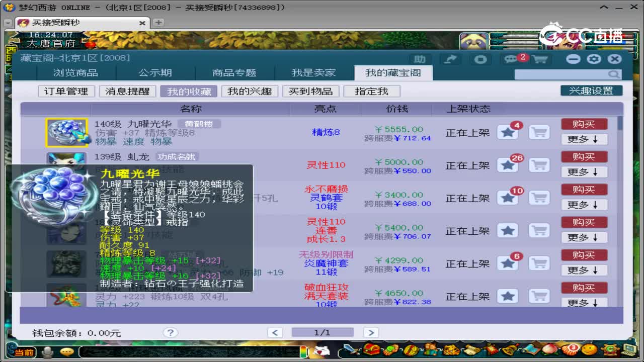
Task: Click the peach icon in bottom bar
Action: tap(550, 350)
